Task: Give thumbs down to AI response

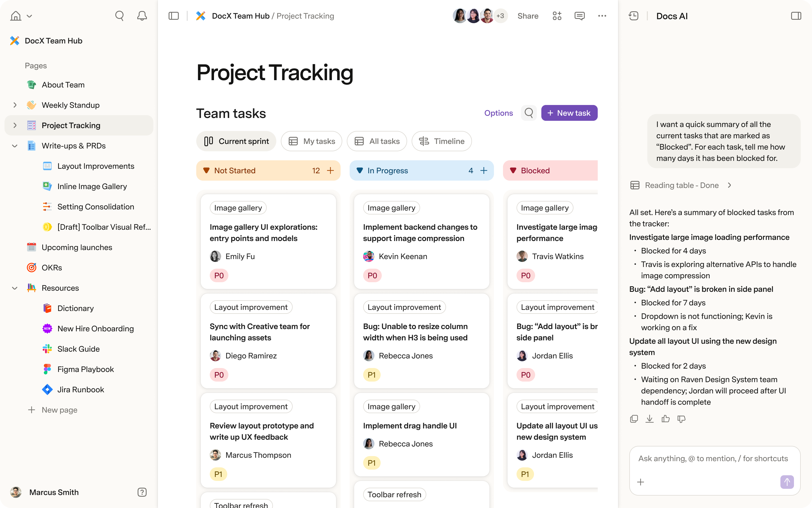Action: 681,419
